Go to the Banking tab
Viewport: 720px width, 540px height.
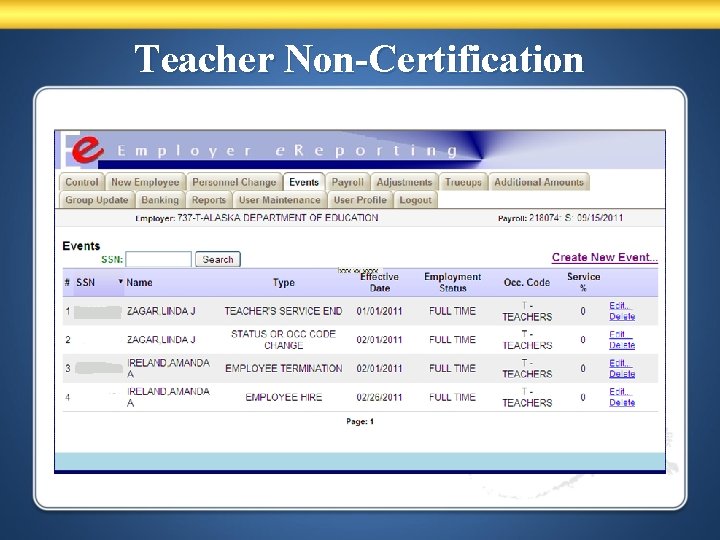coord(160,200)
